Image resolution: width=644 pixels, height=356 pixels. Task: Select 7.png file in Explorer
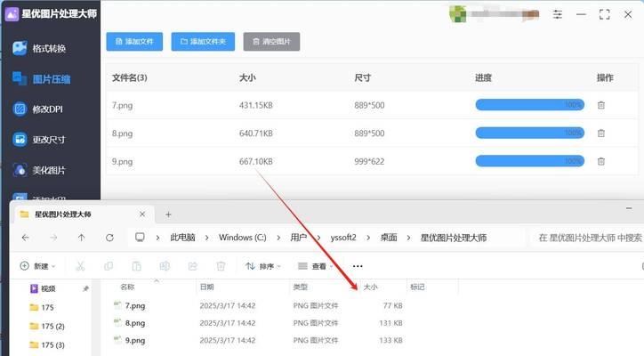[135, 306]
